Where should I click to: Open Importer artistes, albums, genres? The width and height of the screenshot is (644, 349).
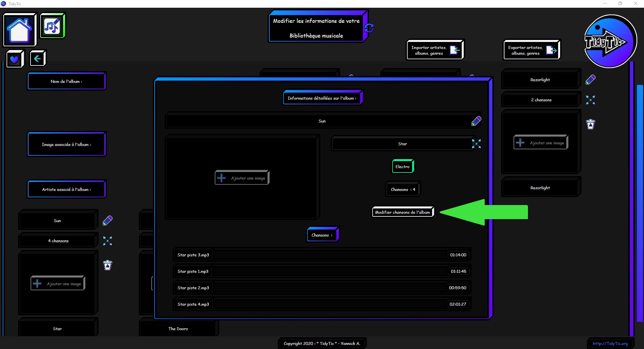[435, 50]
